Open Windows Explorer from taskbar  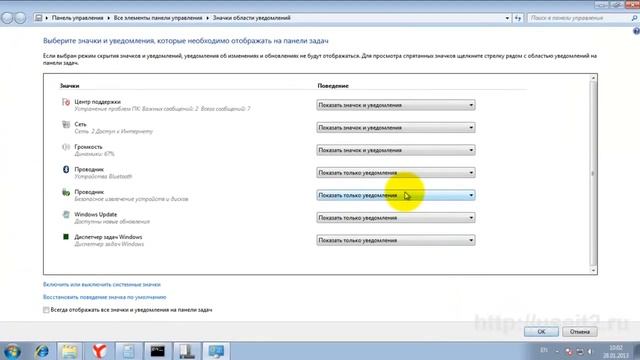70,351
